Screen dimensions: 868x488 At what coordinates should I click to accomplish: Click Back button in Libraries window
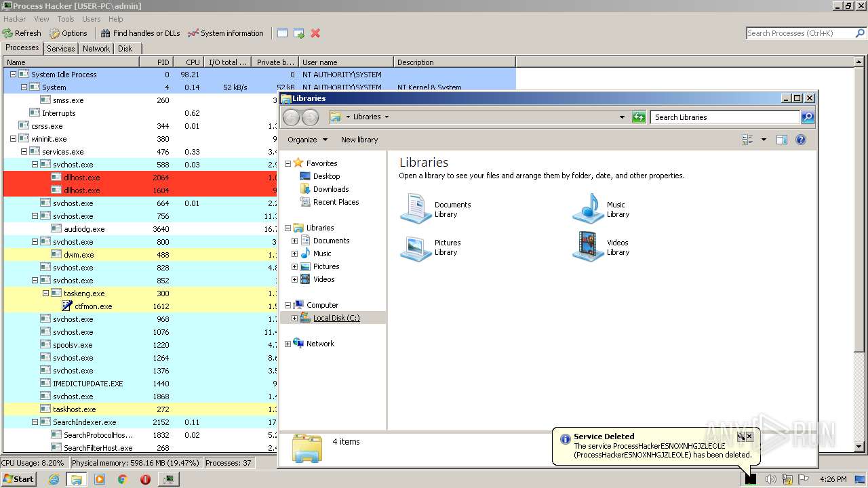tap(291, 117)
